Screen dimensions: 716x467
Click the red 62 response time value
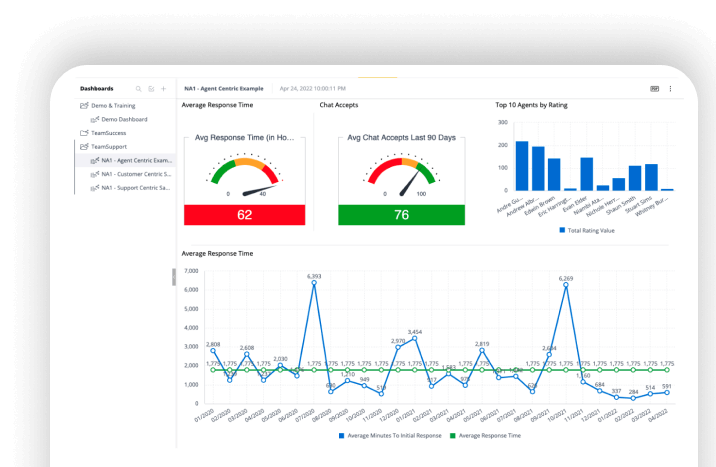pyautogui.click(x=244, y=214)
